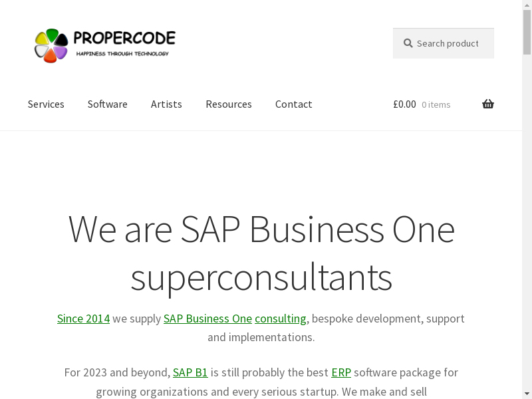Navigate to the Contact page
The width and height of the screenshot is (532, 399).
[x=293, y=104]
